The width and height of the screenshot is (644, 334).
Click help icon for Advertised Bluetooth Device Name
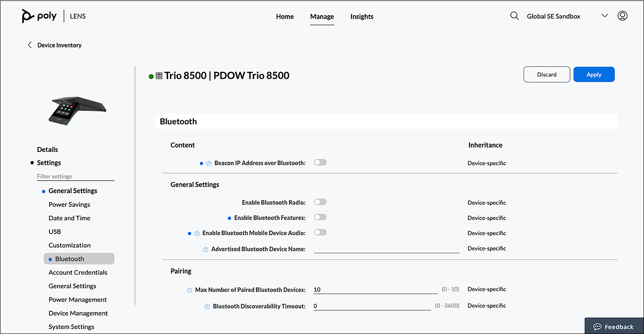[206, 249]
